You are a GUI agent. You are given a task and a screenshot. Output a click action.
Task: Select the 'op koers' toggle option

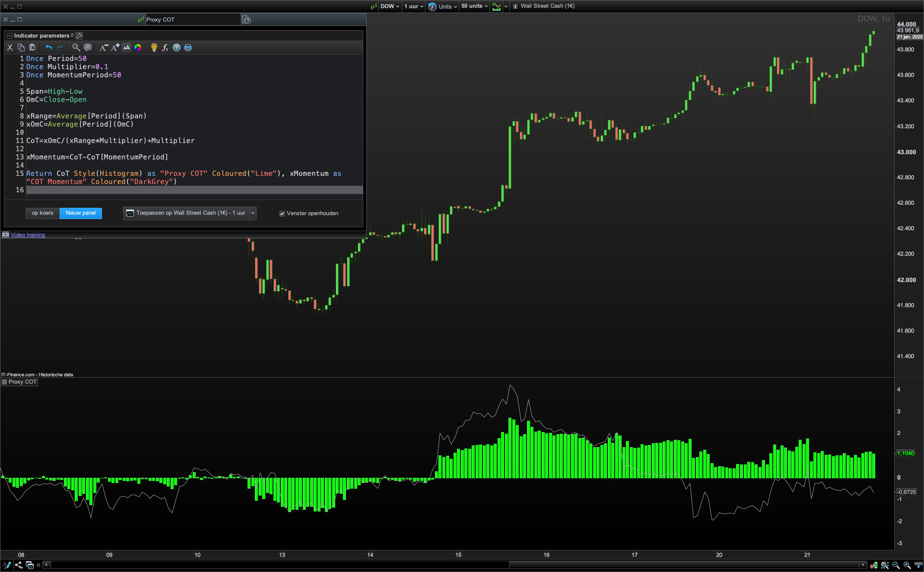coord(43,213)
